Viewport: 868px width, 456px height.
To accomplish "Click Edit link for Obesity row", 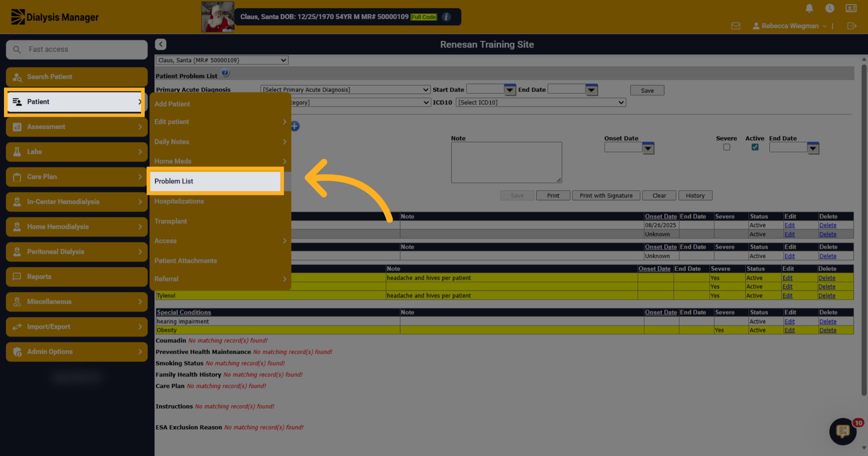I will (x=790, y=330).
